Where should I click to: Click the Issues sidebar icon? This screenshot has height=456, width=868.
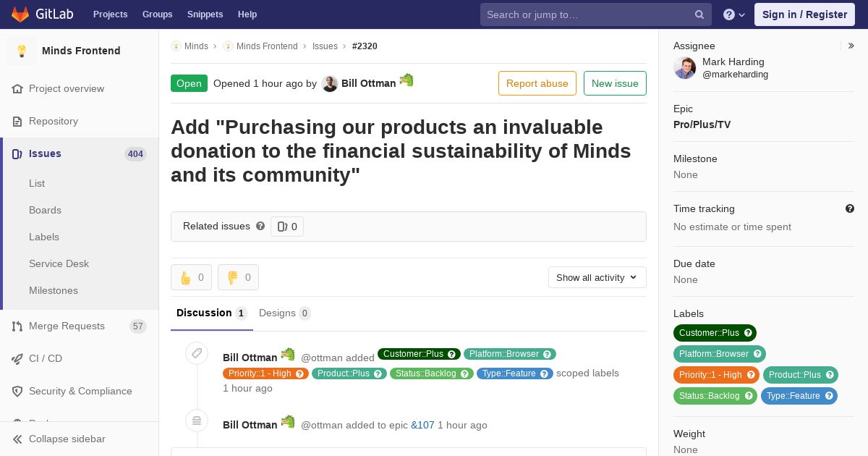[x=17, y=153]
